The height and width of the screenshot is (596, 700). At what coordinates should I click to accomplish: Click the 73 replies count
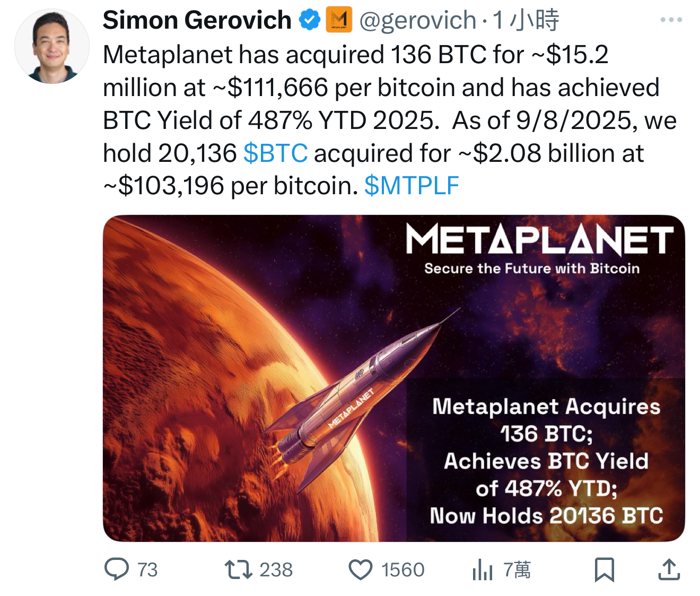(x=147, y=570)
